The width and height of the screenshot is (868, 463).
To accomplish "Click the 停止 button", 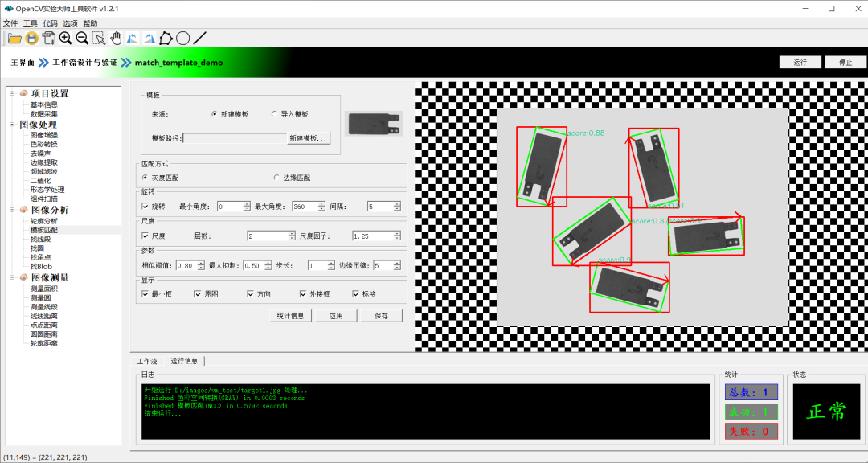I will point(845,62).
